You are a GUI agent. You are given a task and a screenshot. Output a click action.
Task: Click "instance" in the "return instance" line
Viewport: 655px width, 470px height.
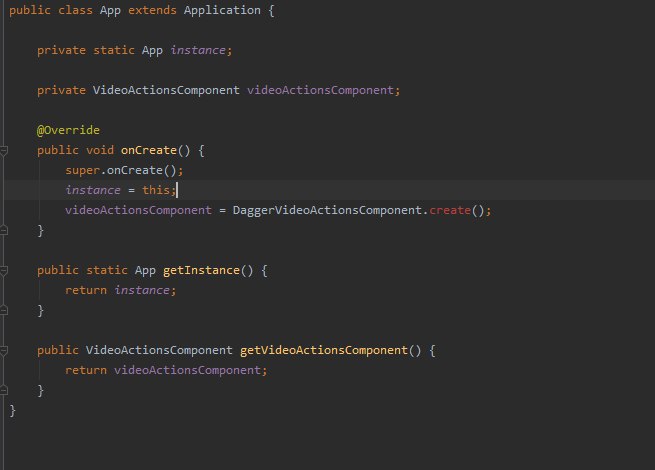[142, 290]
